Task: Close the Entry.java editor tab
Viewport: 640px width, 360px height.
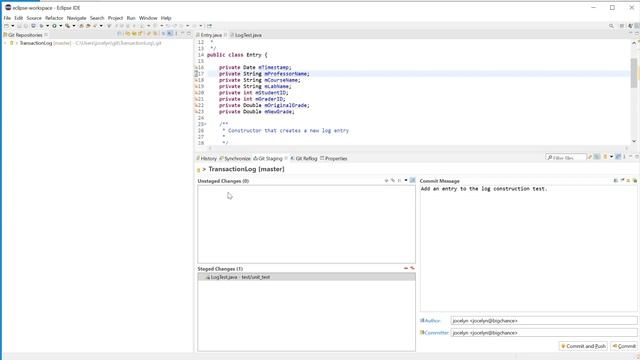Action: (x=225, y=35)
